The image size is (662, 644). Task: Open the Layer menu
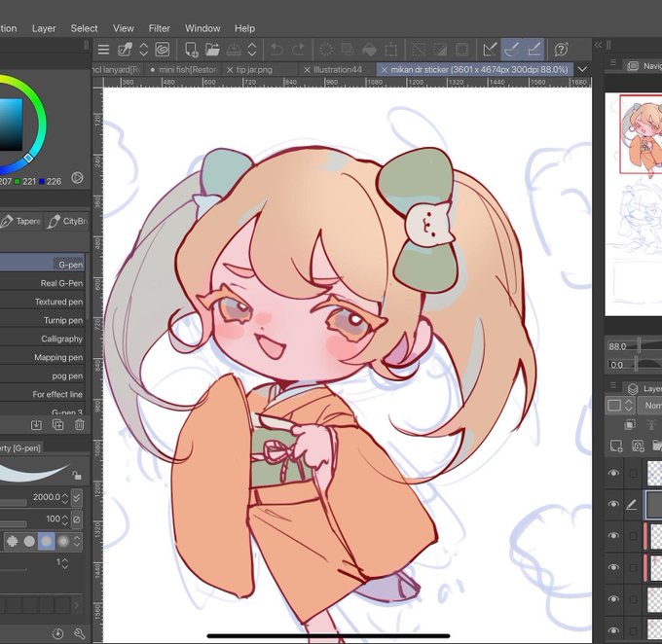44,28
